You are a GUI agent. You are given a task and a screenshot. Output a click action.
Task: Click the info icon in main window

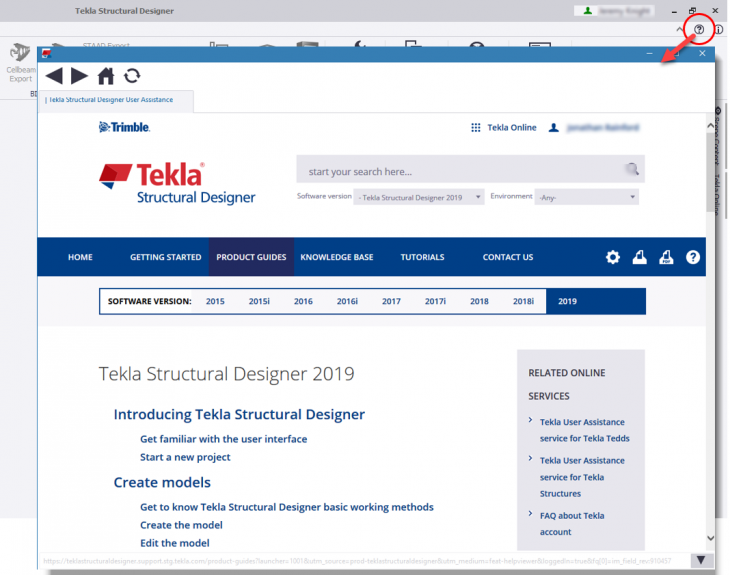[x=719, y=29]
